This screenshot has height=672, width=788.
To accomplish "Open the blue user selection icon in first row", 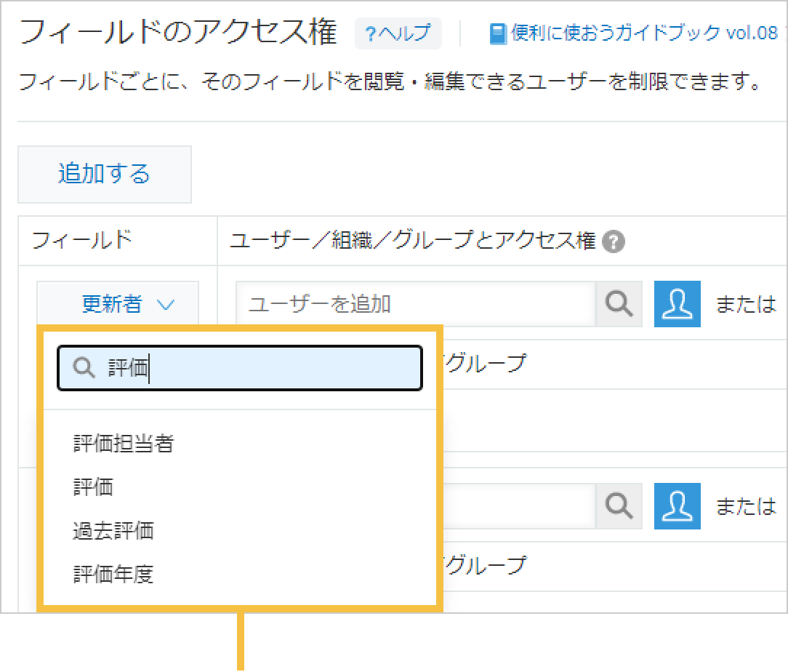I will [677, 304].
